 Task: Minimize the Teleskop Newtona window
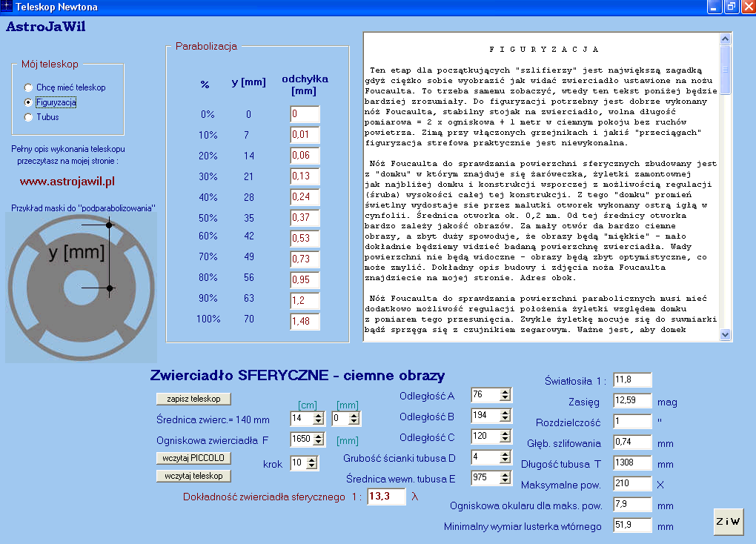[714, 7]
